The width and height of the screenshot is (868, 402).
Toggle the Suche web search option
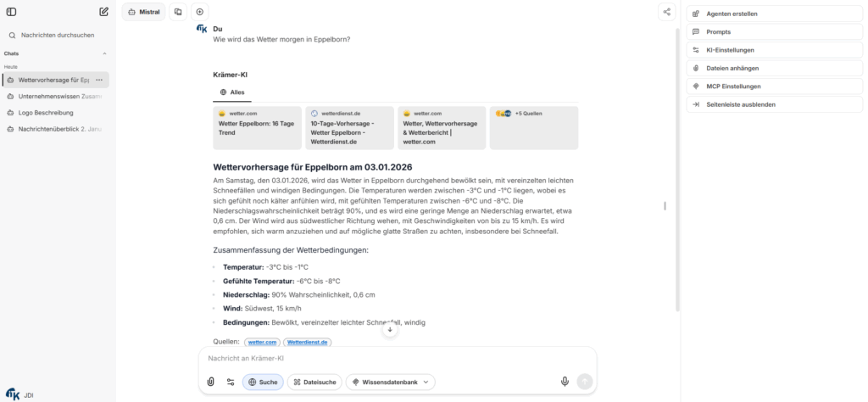[x=263, y=382]
